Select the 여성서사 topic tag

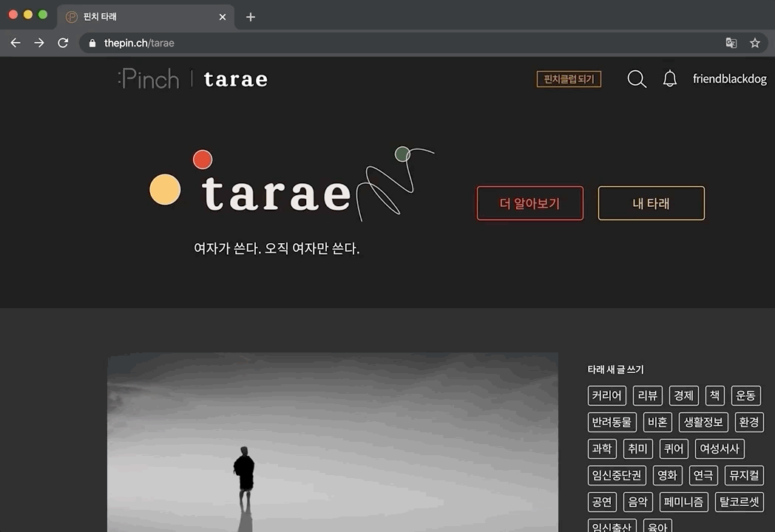pos(719,449)
